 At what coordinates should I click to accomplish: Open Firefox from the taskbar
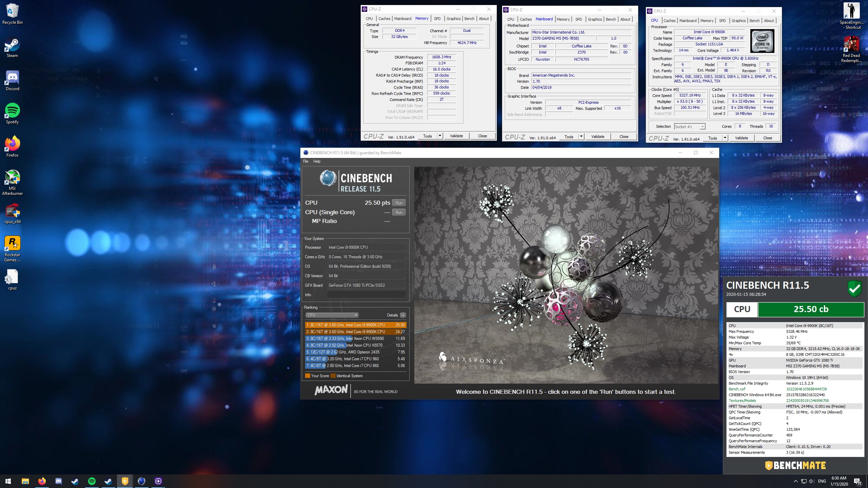click(x=42, y=481)
